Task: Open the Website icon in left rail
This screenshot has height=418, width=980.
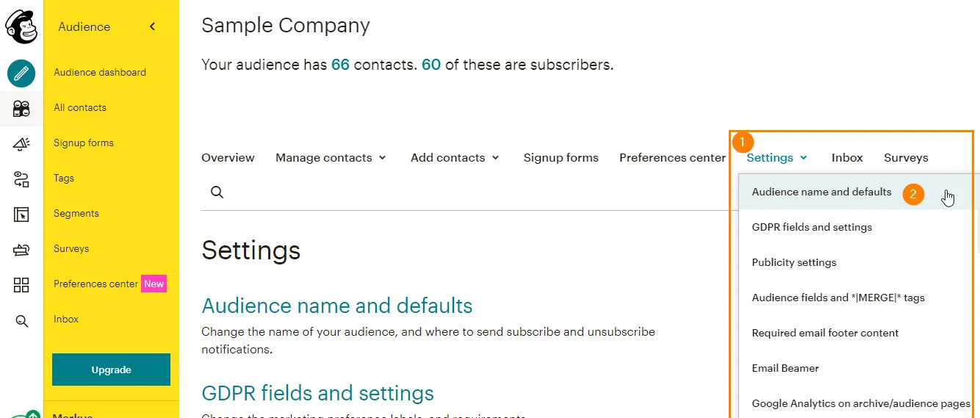Action: (x=21, y=215)
